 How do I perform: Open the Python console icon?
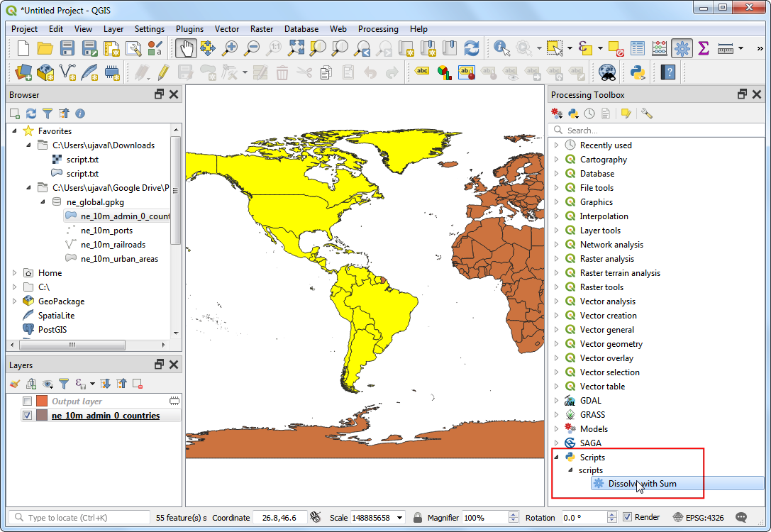(637, 72)
